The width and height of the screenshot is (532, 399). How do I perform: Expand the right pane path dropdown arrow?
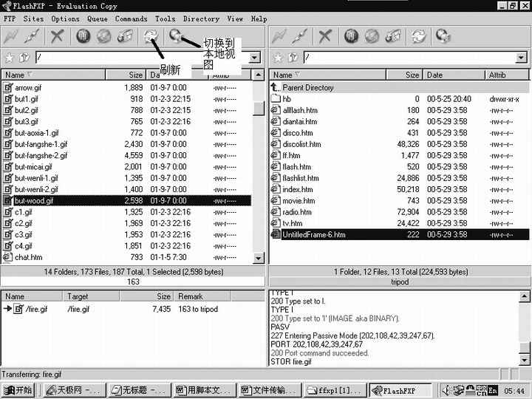[522, 57]
